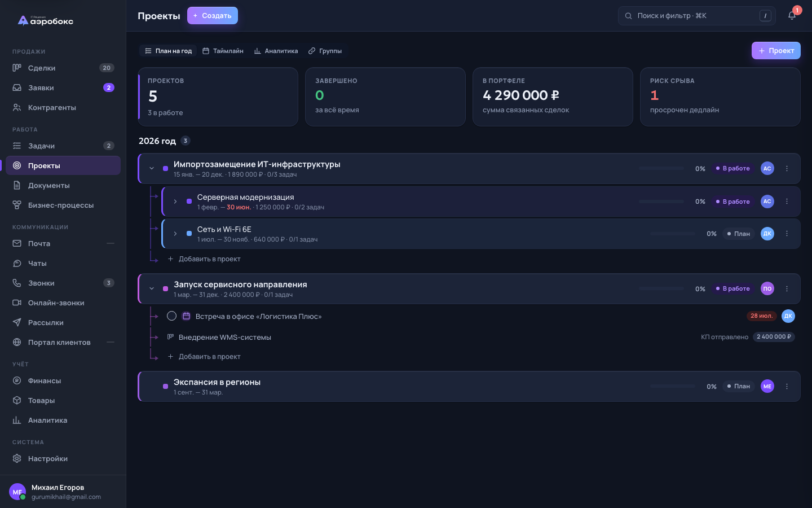Viewport: 812px width, 508px height.
Task: Expand Сеть и Wi-Fi 6E subproject
Action: (x=175, y=234)
